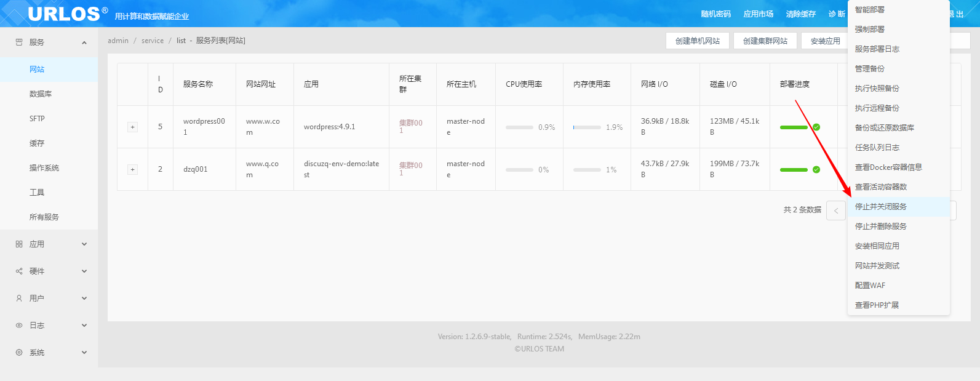Screen dimensions: 980x381
Task: Click green check icon for dzq001
Action: [816, 169]
